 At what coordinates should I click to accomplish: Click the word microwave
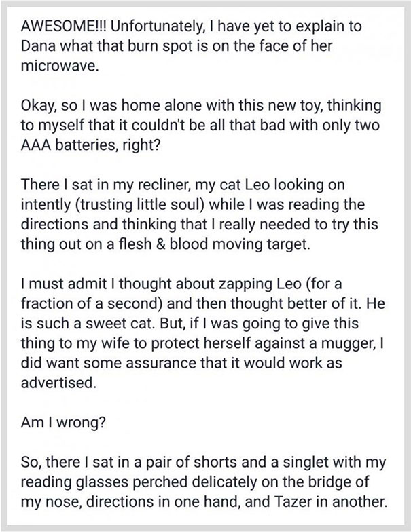(x=58, y=66)
